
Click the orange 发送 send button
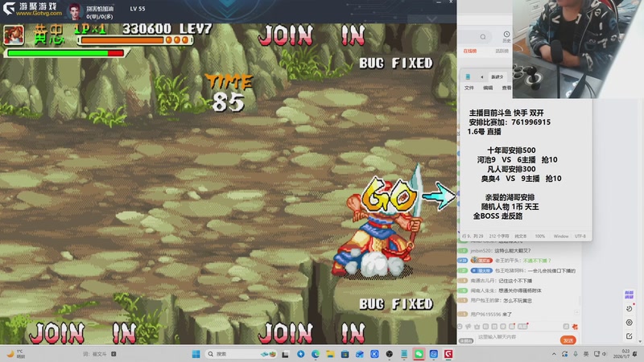pyautogui.click(x=568, y=340)
